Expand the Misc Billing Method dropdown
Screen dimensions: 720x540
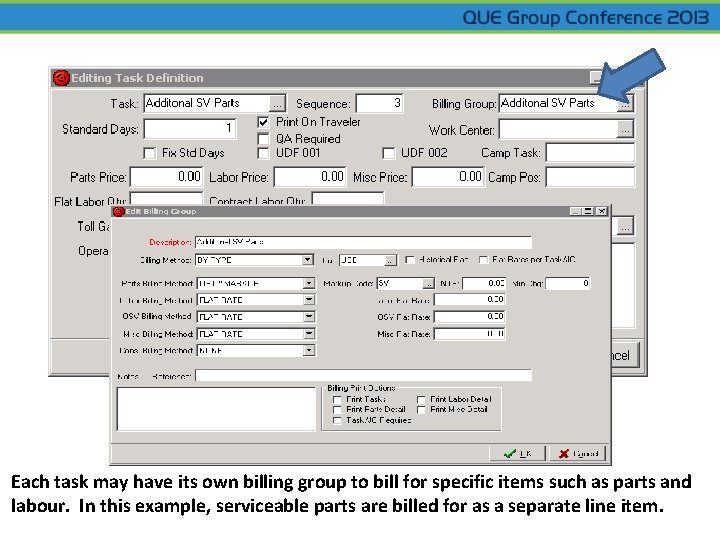coord(309,334)
